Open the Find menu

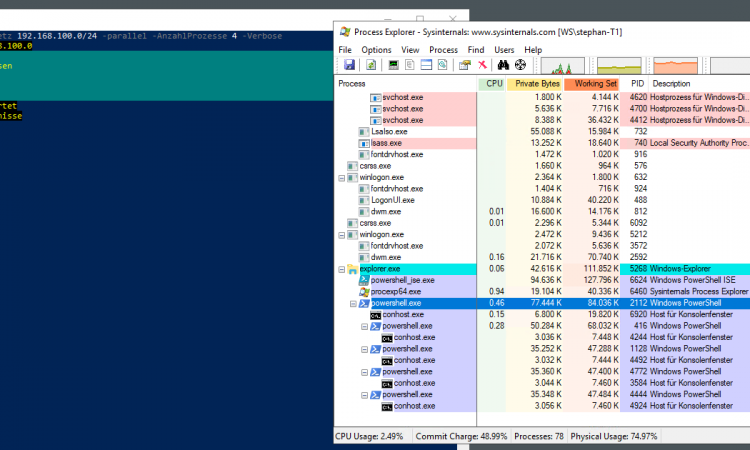[x=475, y=50]
